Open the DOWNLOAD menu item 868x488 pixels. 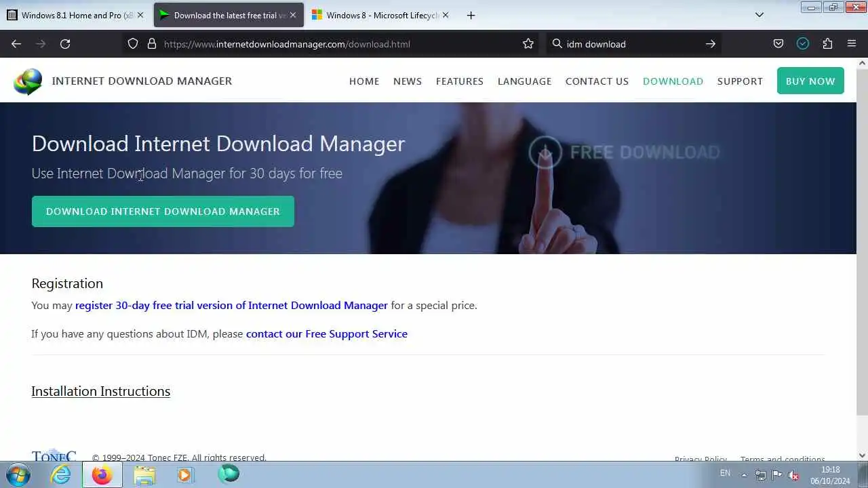(673, 81)
